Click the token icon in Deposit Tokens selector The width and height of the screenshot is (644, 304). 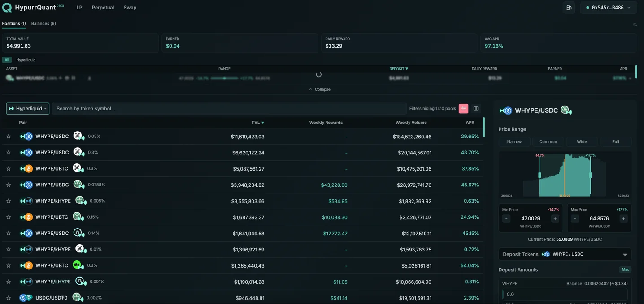click(x=546, y=254)
